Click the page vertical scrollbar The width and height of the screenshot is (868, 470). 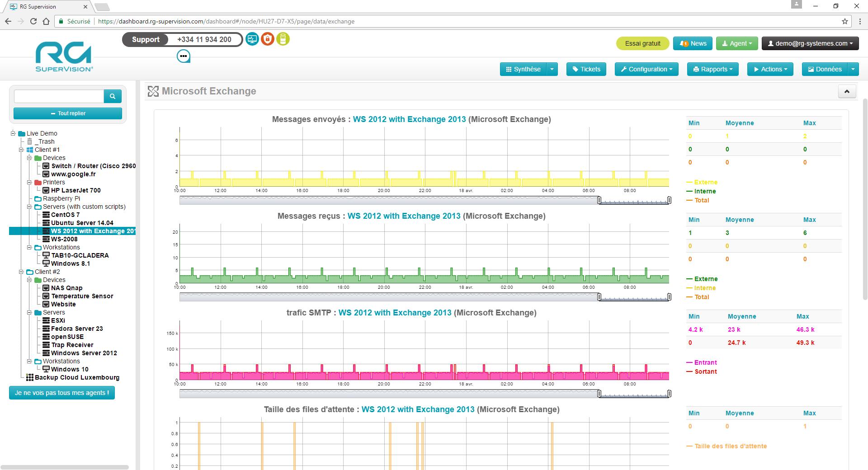coord(865,199)
